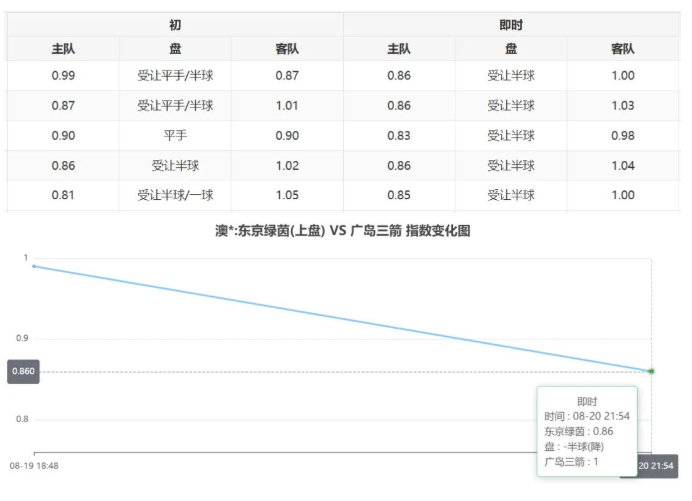Click the 初 group header
The width and height of the screenshot is (692, 501).
tap(175, 24)
